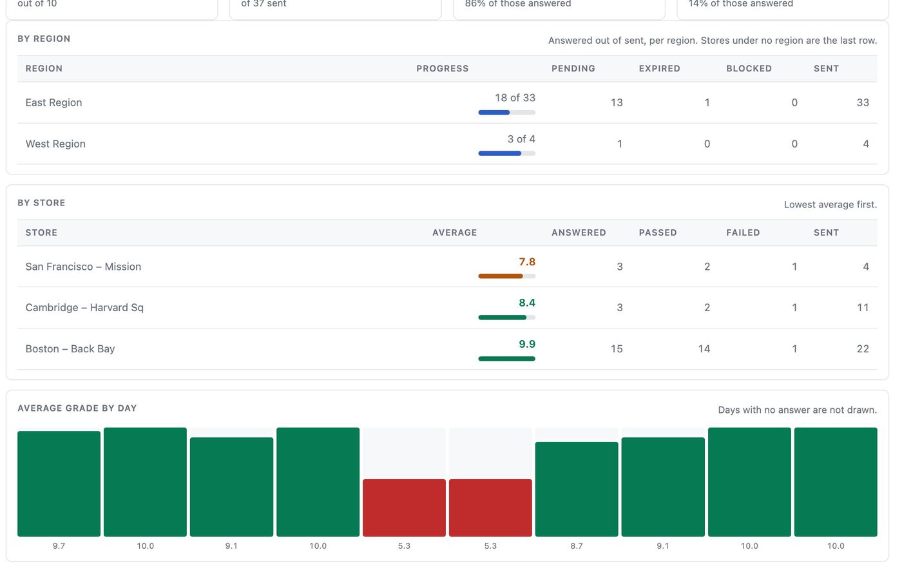Click the chart bar labeled 8.7
This screenshot has height=588, width=902.
(x=577, y=489)
